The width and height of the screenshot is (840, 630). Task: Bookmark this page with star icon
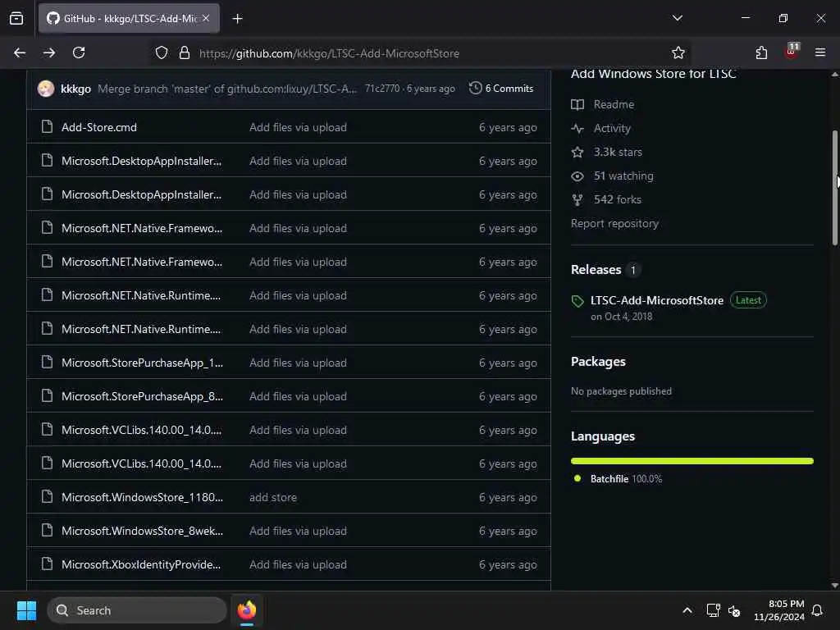[x=678, y=52]
